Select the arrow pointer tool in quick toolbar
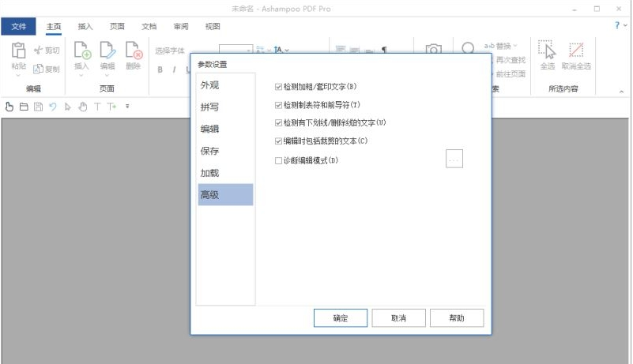The height and width of the screenshot is (364, 633). [68, 107]
